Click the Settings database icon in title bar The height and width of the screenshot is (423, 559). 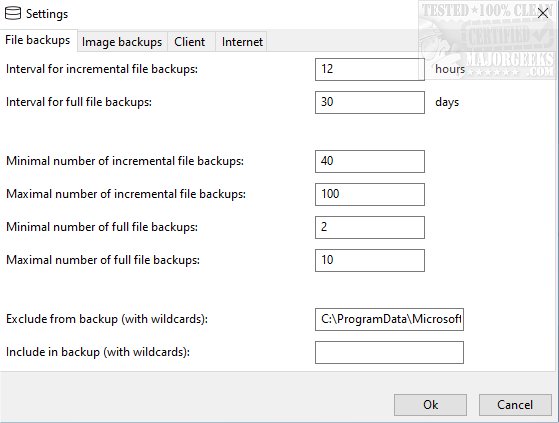(13, 14)
